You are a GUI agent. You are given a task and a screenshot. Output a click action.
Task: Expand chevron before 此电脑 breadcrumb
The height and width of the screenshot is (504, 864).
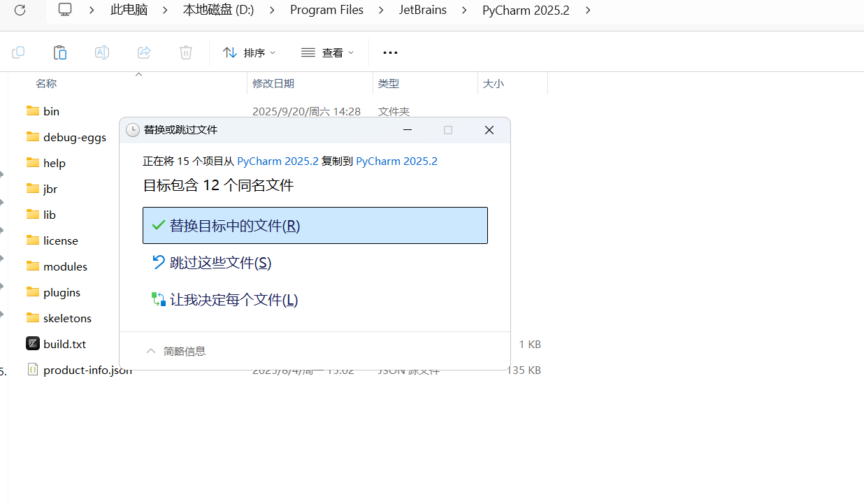pos(92,10)
